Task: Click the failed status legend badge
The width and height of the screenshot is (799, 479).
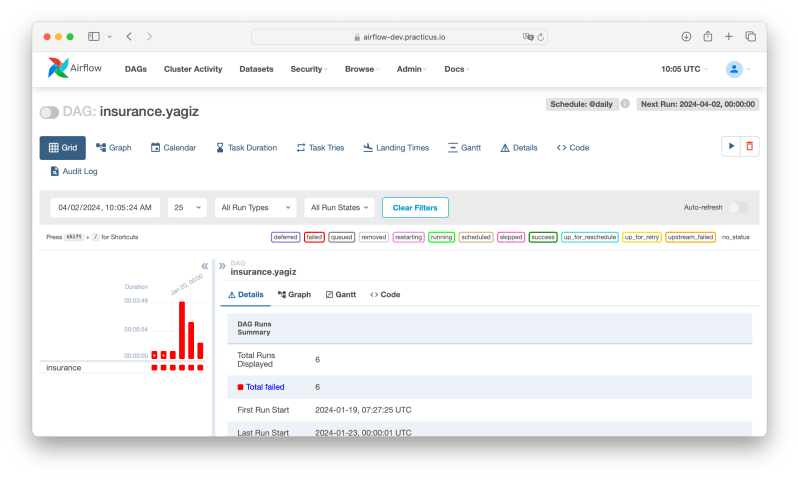Action: tap(314, 237)
